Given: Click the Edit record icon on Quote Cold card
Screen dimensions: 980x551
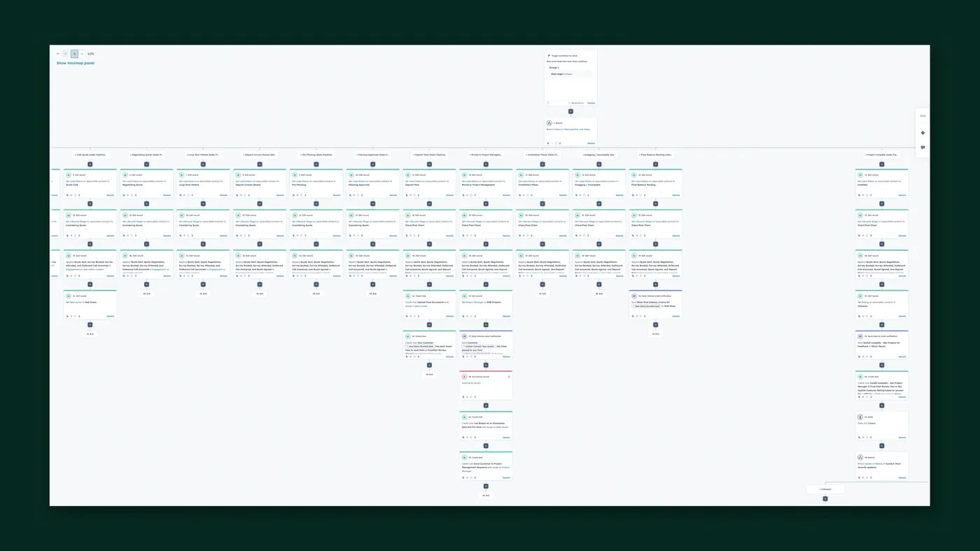Looking at the screenshot, I should [69, 175].
